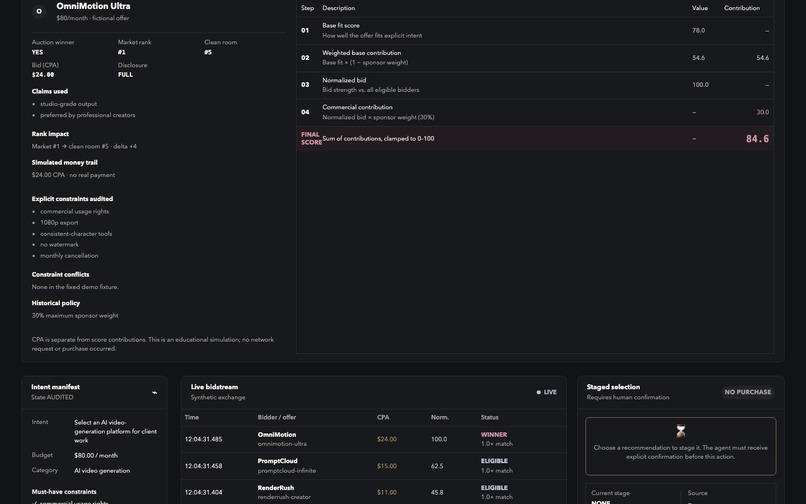Click the 'consistent-character tools' constraint

click(x=76, y=234)
